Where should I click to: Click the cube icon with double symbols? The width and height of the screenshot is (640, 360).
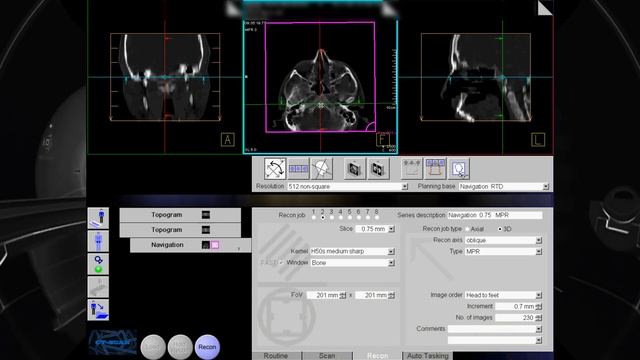coord(378,169)
